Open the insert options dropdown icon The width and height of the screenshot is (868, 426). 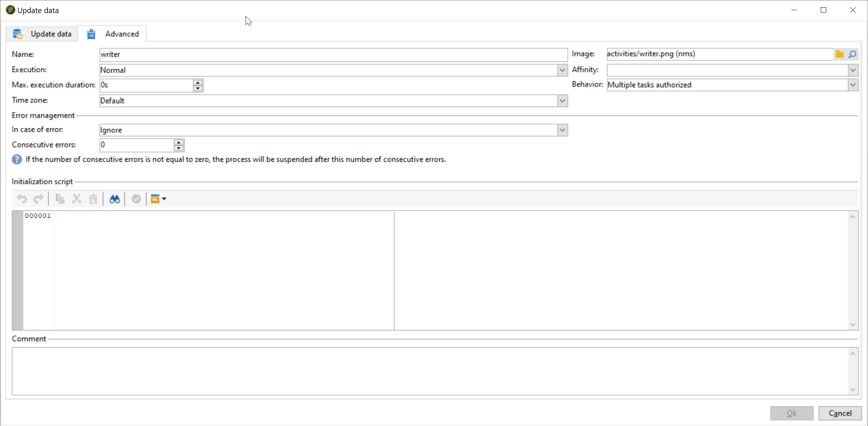point(158,199)
